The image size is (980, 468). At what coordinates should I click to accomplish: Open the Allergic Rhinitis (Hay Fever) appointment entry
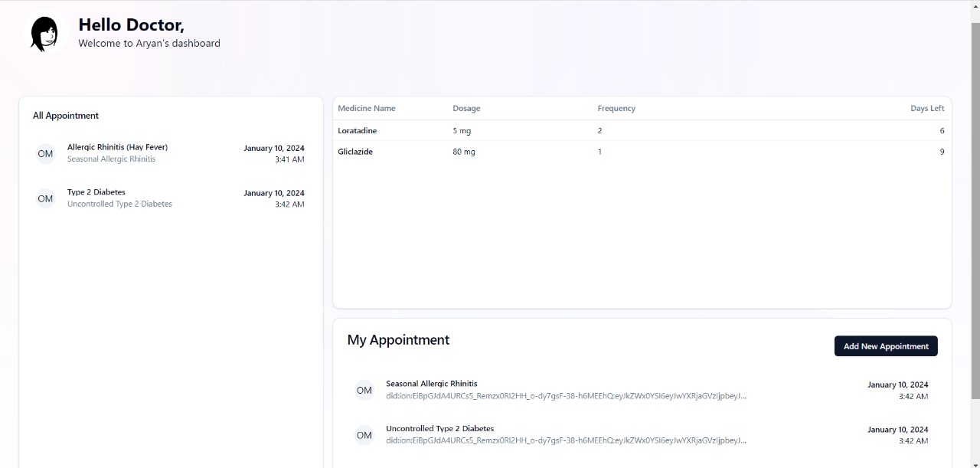point(116,147)
